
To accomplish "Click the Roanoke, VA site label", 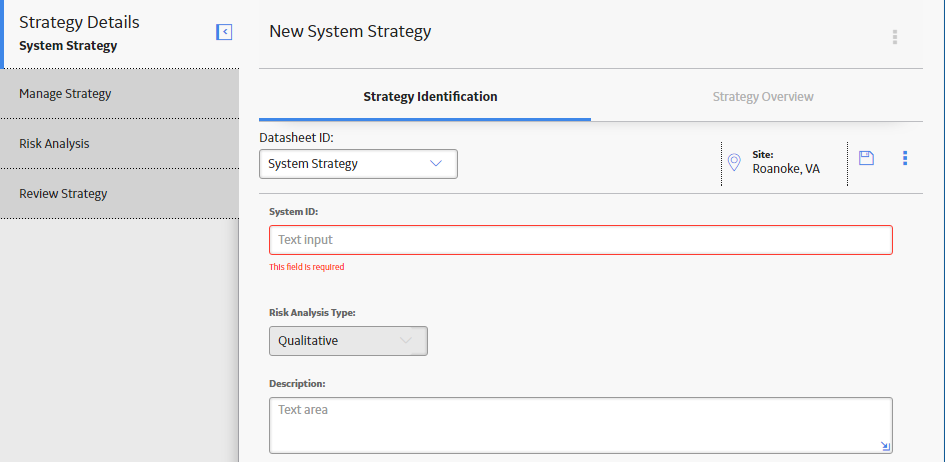I will point(786,169).
